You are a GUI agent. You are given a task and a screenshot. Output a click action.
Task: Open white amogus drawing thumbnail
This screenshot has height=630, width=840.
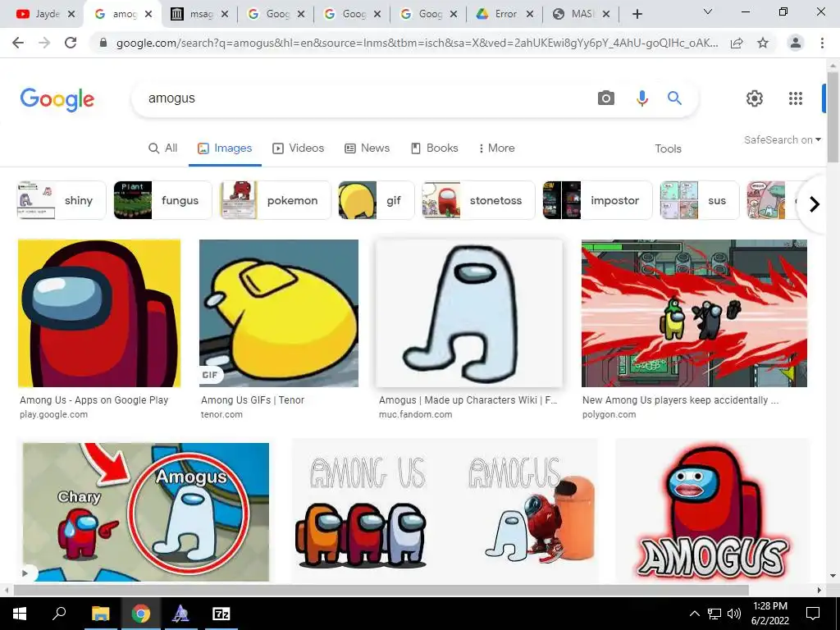pos(469,313)
